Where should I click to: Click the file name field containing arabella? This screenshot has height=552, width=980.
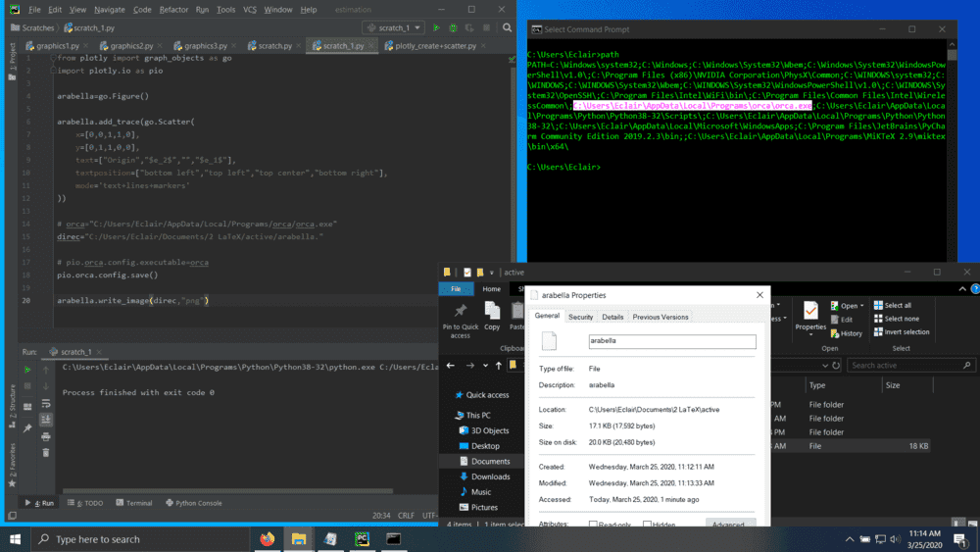[x=671, y=341]
